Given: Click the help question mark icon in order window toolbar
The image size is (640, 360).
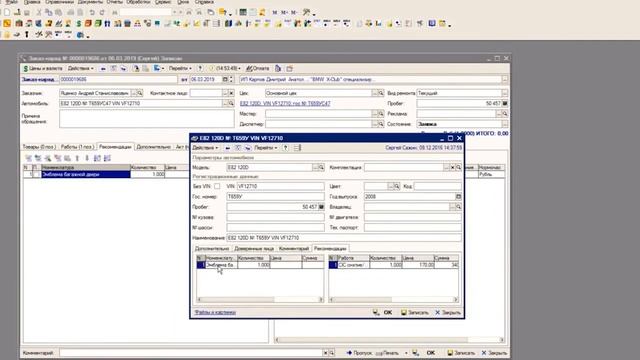Looking at the screenshot, I should coord(200,69).
